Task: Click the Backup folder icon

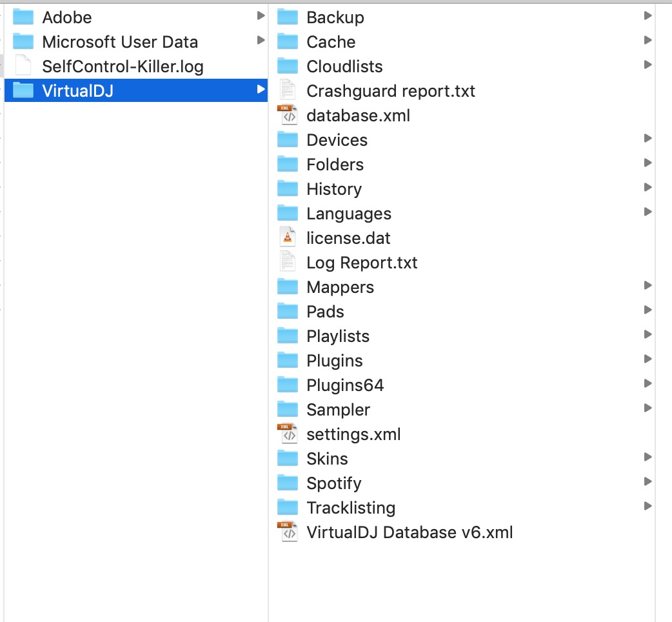Action: pyautogui.click(x=288, y=17)
